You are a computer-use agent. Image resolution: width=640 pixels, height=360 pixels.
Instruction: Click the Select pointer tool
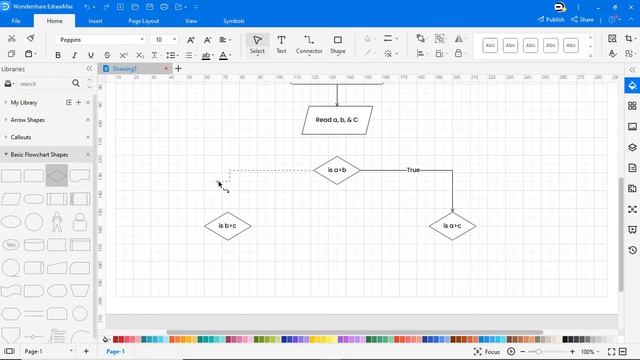[257, 44]
